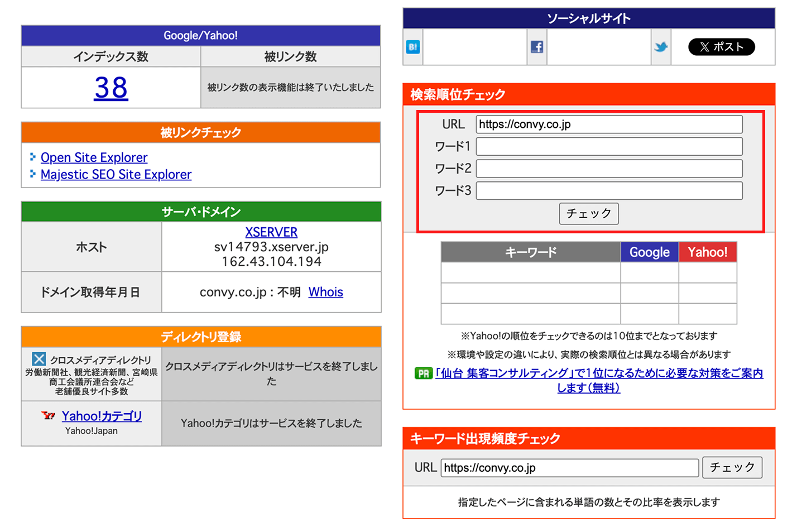Click the 検索順位チェック header

pos(589,94)
